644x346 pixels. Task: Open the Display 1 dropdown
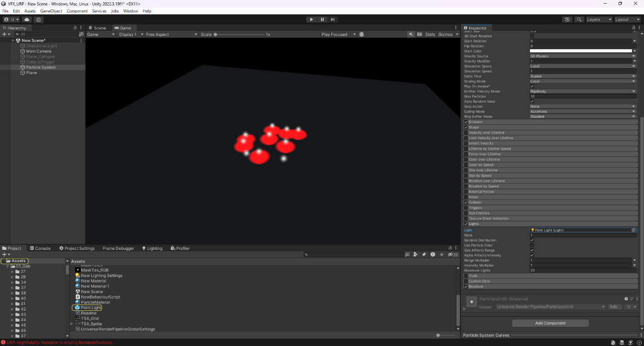point(131,35)
